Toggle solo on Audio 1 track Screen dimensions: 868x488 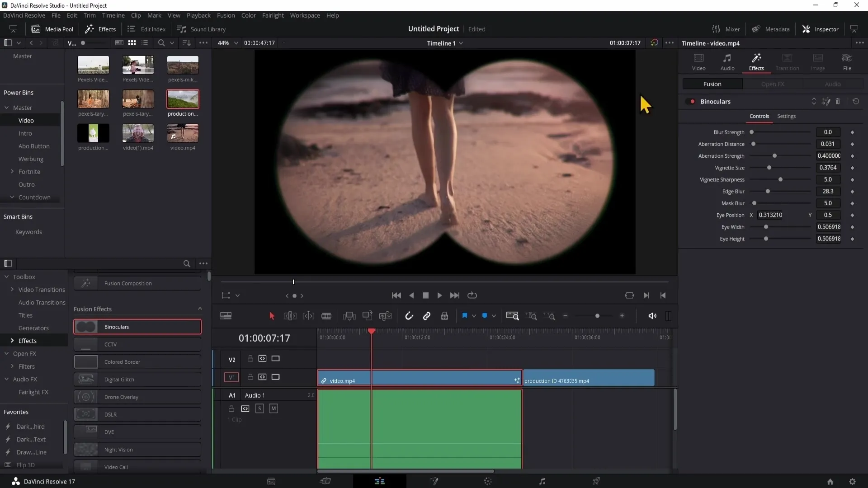point(259,408)
